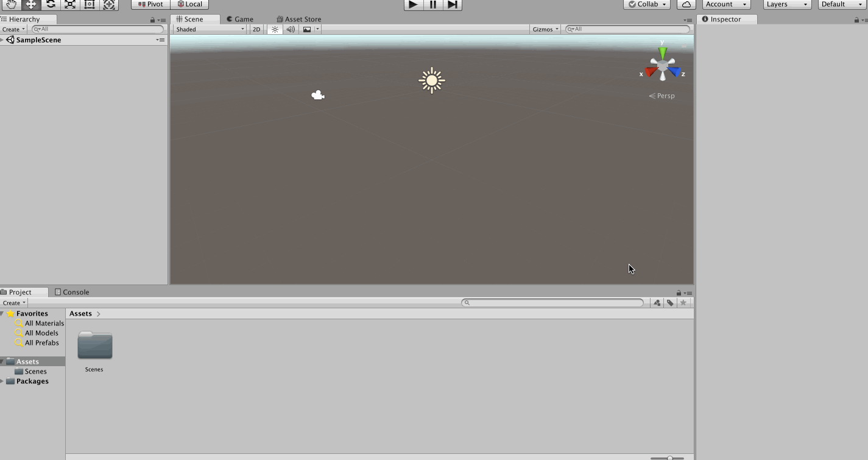
Task: Click the Collab button
Action: tap(647, 4)
